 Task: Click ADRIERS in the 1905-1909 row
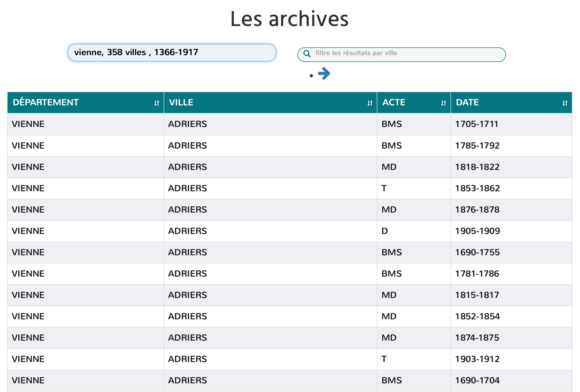pyautogui.click(x=188, y=231)
